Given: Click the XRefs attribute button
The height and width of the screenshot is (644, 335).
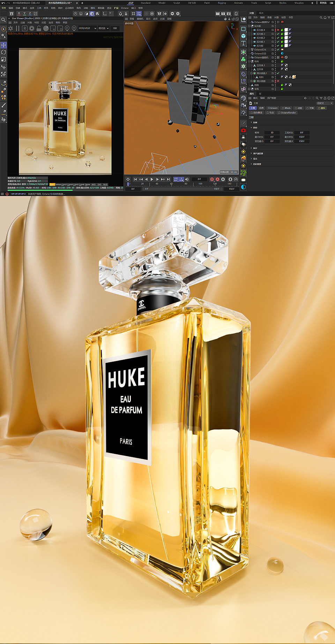Looking at the screenshot, I should click(286, 108).
